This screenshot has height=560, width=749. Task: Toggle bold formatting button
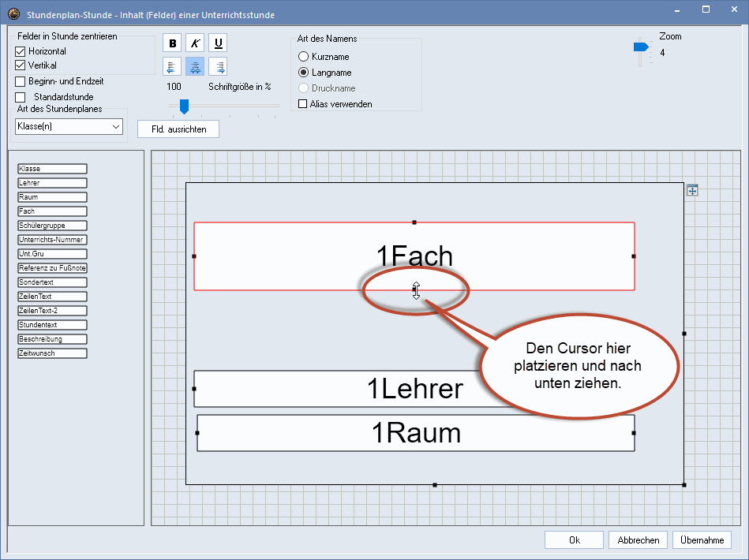tap(172, 43)
